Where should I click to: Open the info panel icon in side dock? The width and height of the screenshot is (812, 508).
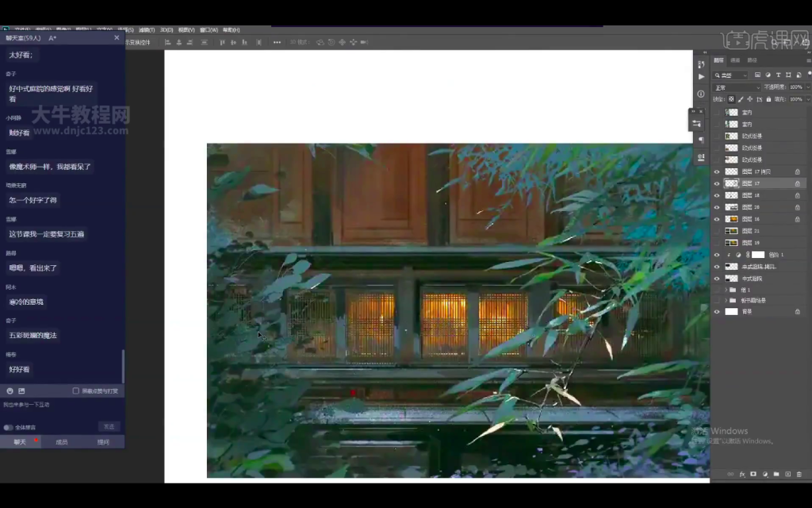click(701, 94)
